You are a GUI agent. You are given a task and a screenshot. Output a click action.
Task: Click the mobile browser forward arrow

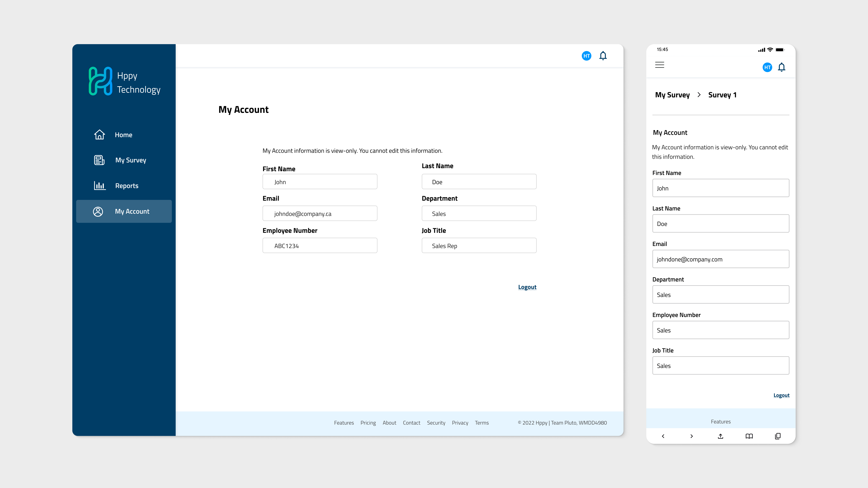coord(692,436)
